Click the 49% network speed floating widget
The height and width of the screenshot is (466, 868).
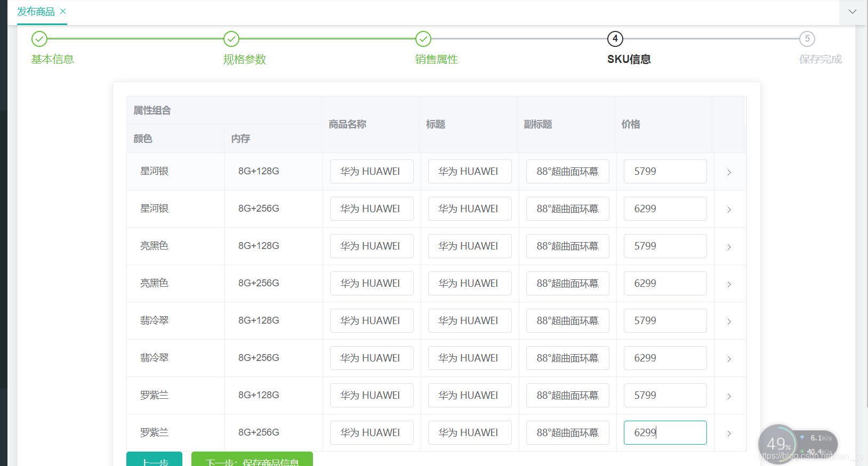(x=798, y=444)
